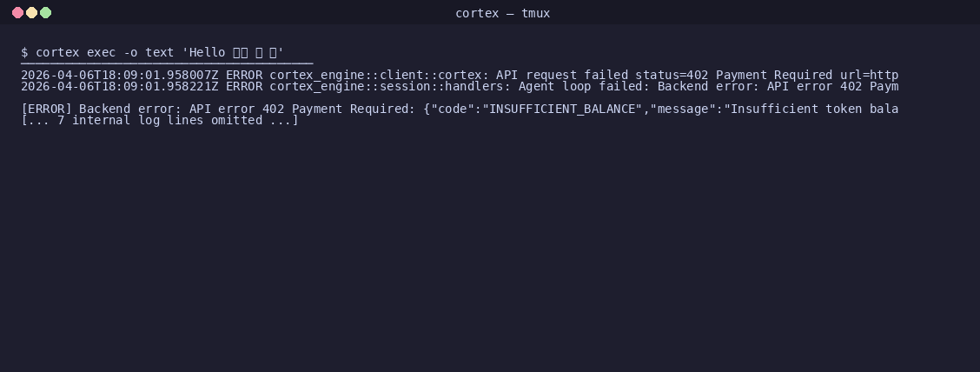Expand '[... 7 internal log lines omitted ...]'

tap(160, 120)
